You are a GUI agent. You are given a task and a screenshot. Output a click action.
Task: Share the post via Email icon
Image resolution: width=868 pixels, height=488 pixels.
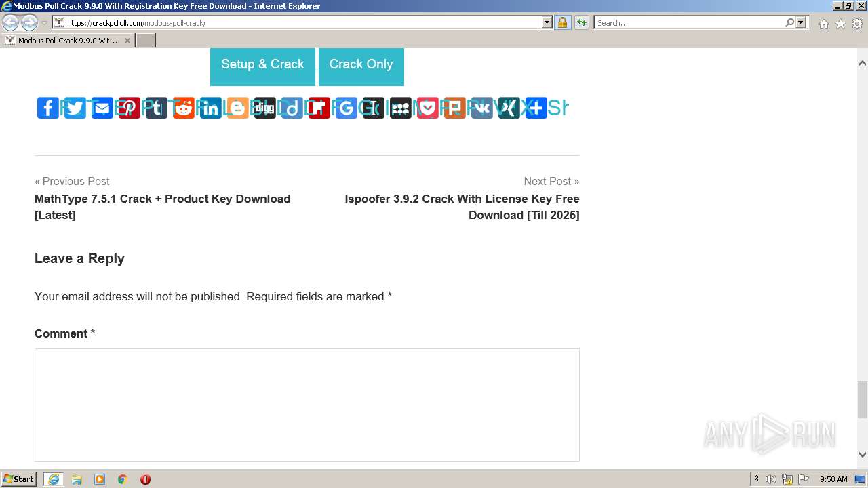[102, 108]
